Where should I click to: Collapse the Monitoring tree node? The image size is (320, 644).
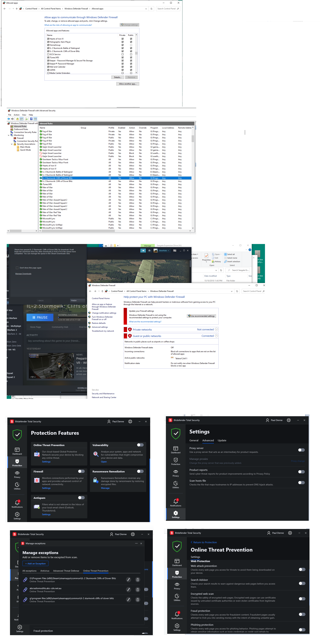point(9,135)
